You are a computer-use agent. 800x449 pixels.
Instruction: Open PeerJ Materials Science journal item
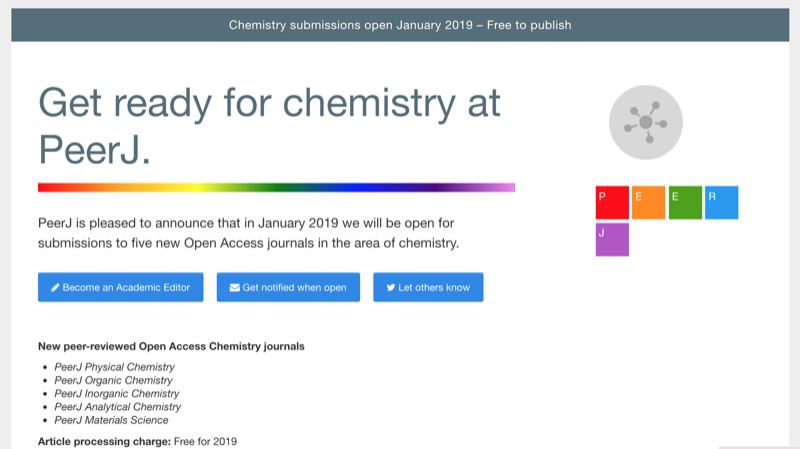coord(111,420)
